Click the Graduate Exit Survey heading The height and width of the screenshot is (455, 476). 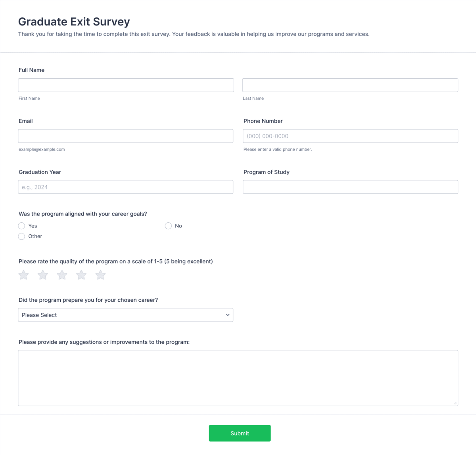tap(74, 22)
